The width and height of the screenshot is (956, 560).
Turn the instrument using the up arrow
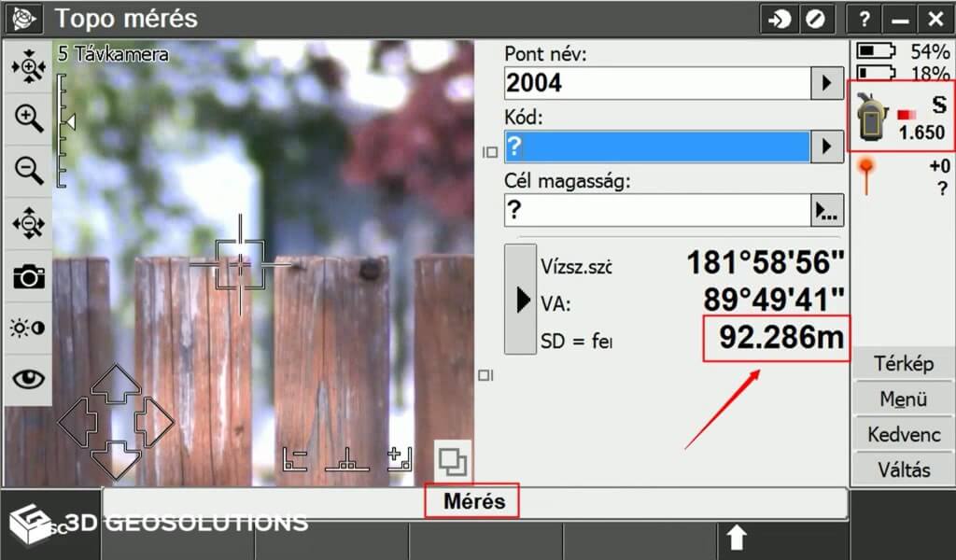(116, 384)
